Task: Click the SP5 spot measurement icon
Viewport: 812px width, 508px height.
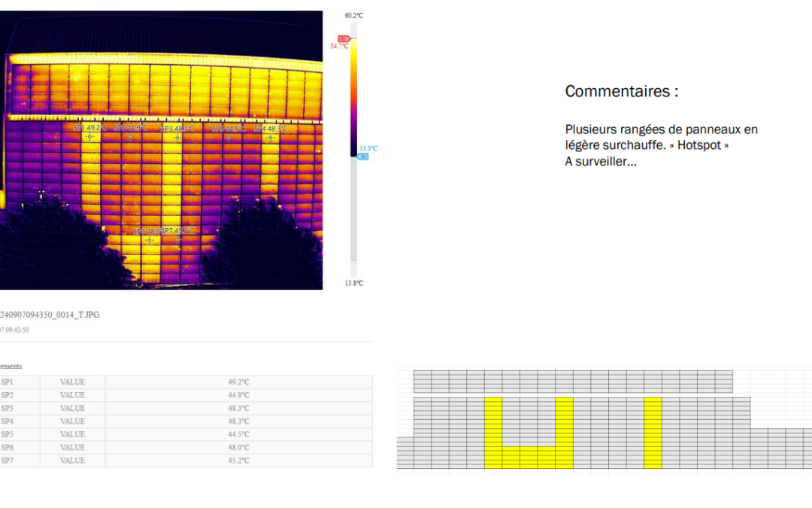Action: [228, 137]
